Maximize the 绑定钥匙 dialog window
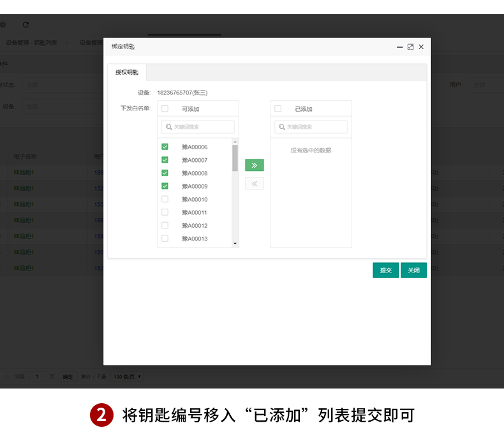This screenshot has height=430, width=504. (410, 47)
